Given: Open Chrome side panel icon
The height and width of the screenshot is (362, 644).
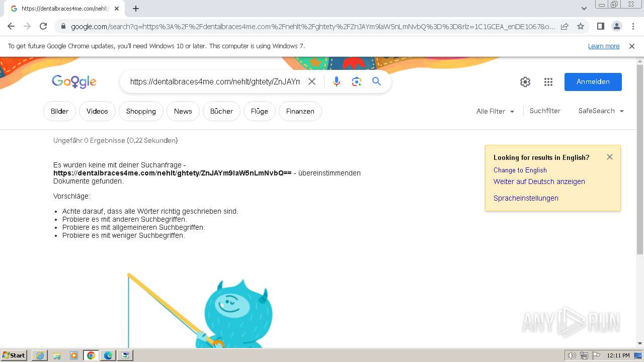Looking at the screenshot, I should point(601,26).
